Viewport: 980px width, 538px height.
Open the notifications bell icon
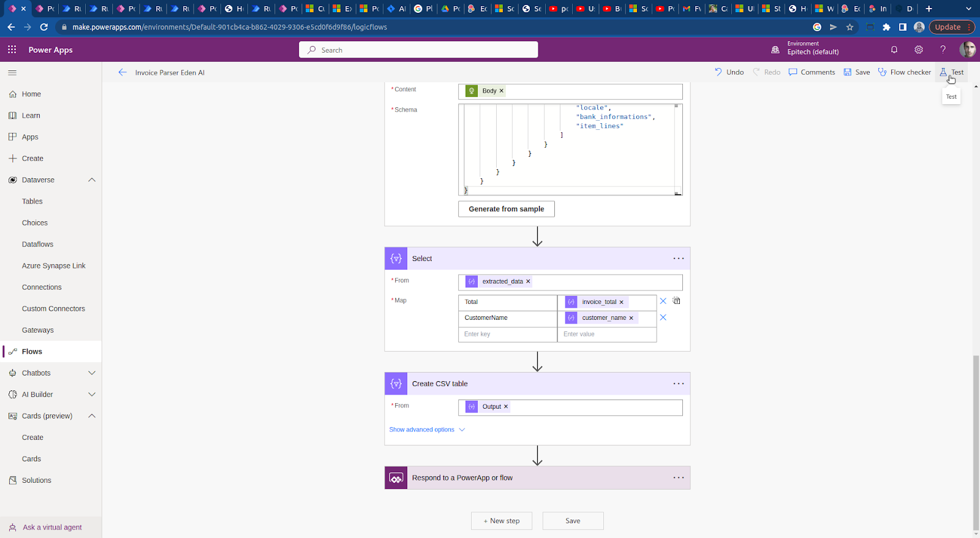click(x=894, y=50)
